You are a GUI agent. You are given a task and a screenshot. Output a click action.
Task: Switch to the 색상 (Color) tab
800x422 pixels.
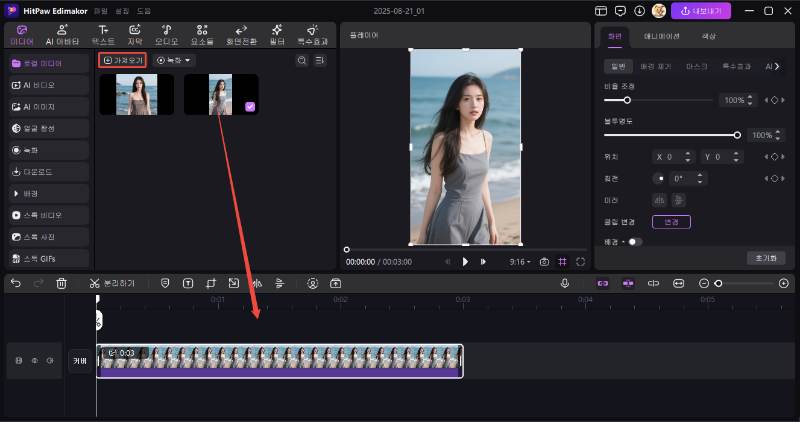709,36
